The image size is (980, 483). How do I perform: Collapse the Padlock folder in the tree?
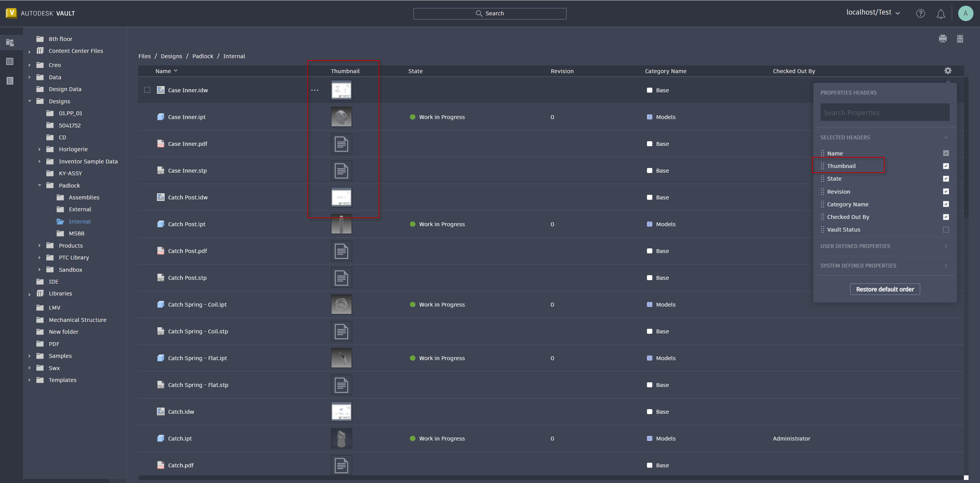click(x=40, y=185)
